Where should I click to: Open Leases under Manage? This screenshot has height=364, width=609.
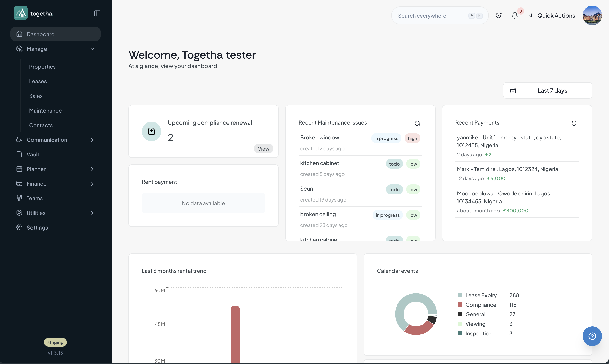[38, 81]
